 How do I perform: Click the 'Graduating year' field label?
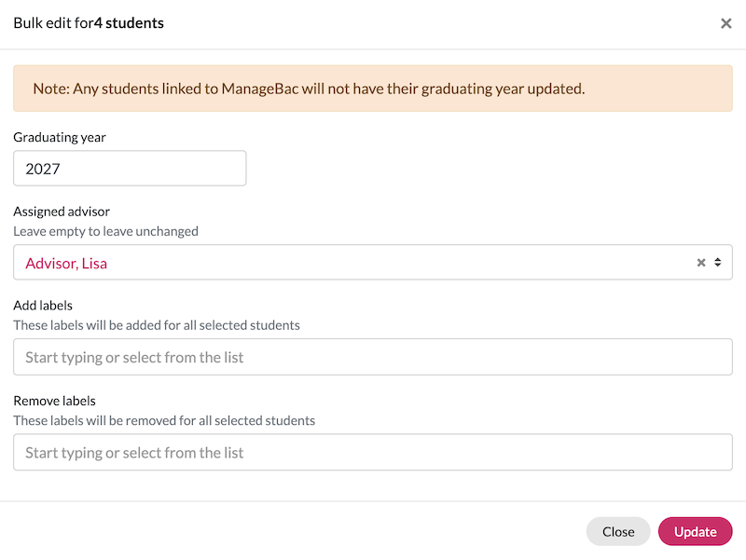point(60,137)
